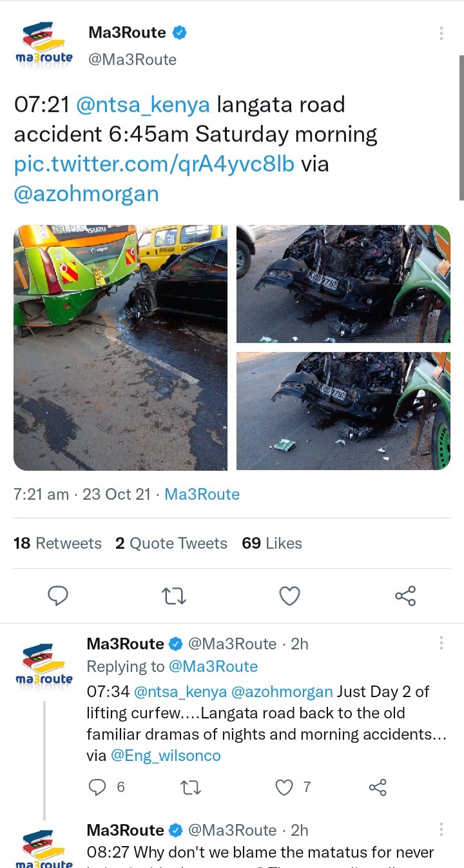Share the 07:34 reply tweet
Screen dimensions: 464x868
tap(377, 787)
